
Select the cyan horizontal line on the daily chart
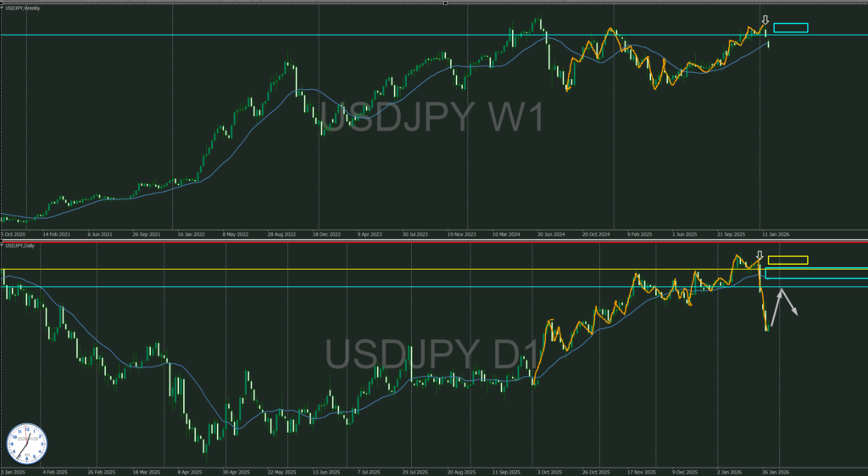[254, 287]
